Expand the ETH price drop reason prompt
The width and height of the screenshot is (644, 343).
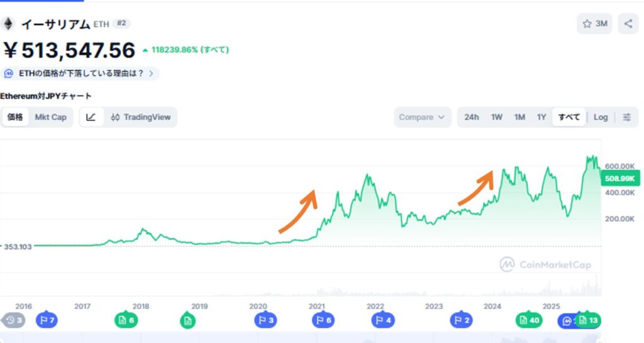pyautogui.click(x=80, y=74)
